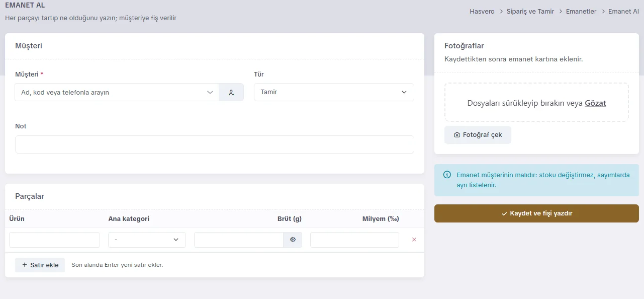
Task: Click the Milyem input field
Action: coord(354,240)
